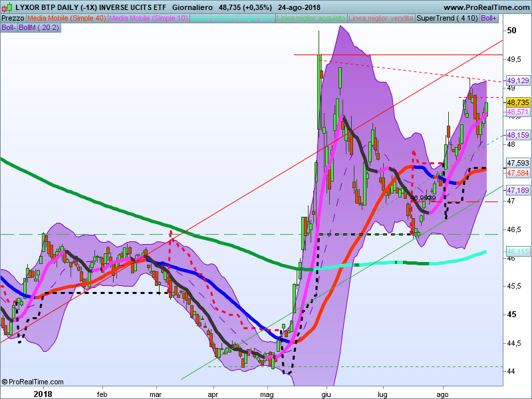Select the 48,571 magenta moving average tag
Image resolution: width=532 pixels, height=399 pixels.
(518, 112)
